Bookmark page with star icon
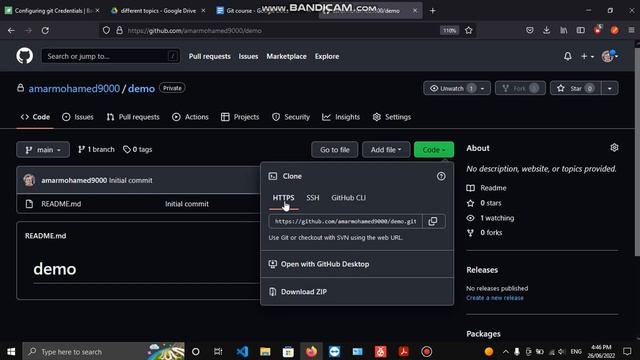 pyautogui.click(x=469, y=30)
